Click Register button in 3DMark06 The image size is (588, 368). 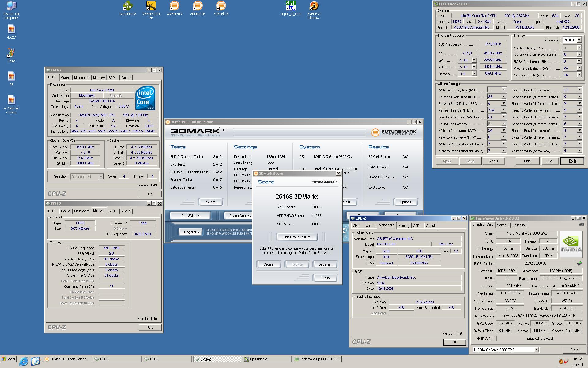[191, 232]
